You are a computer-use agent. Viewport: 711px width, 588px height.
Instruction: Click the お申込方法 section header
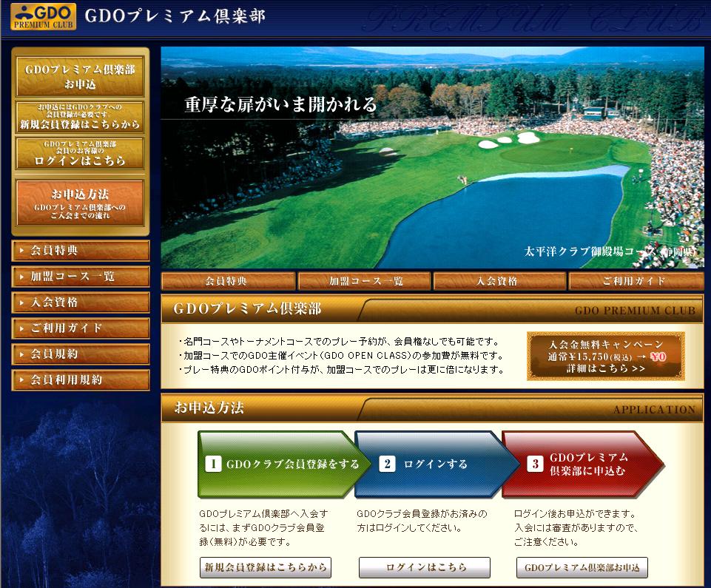tap(432, 408)
